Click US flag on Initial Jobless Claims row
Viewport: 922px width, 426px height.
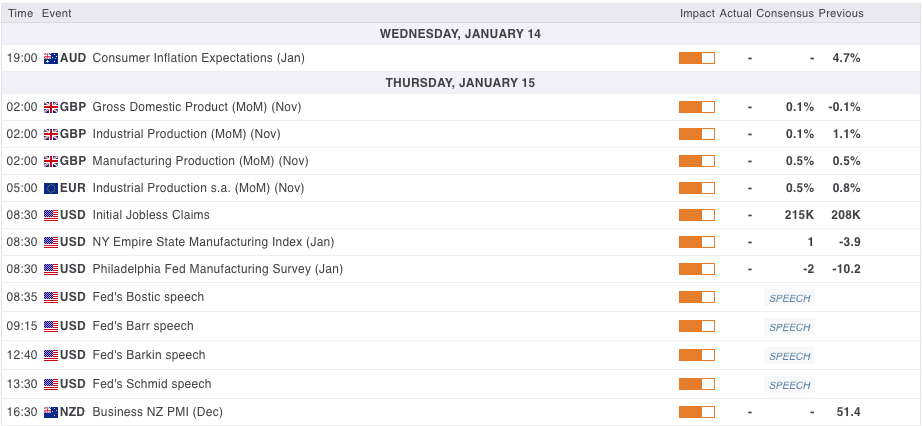click(51, 215)
